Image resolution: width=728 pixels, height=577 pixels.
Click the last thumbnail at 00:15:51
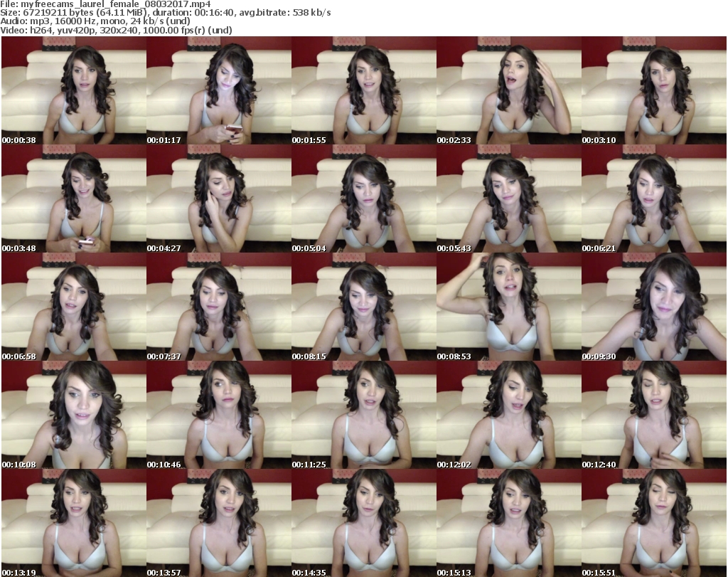(x=654, y=523)
